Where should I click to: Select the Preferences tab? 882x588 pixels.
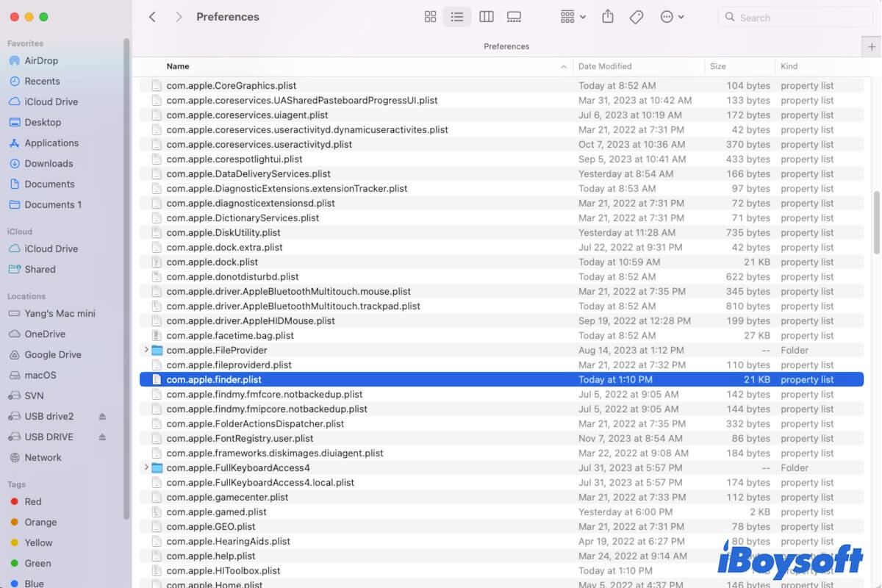(x=506, y=46)
